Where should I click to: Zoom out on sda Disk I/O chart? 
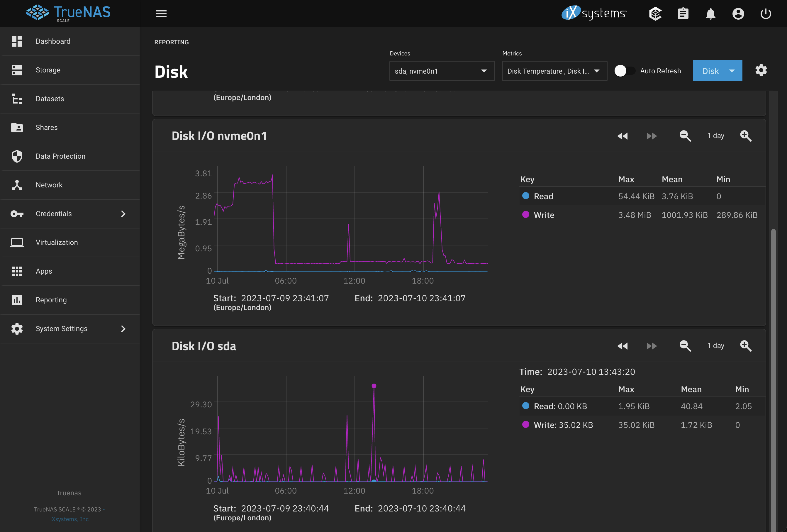click(685, 346)
